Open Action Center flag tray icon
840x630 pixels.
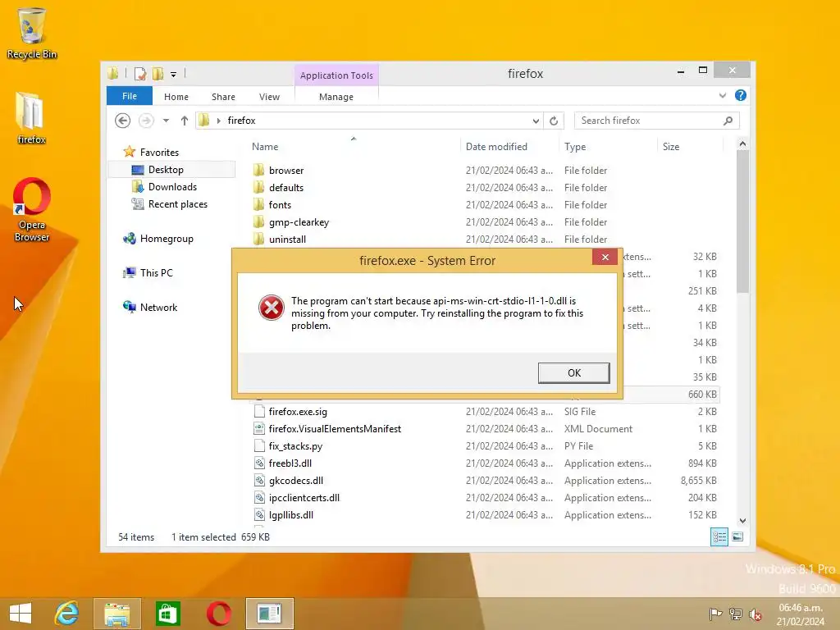click(715, 614)
